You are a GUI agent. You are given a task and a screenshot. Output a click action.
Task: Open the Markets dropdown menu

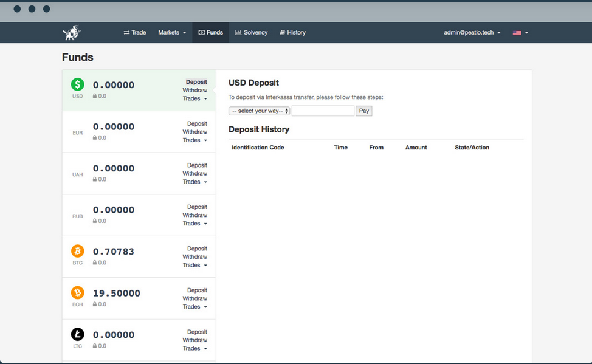pyautogui.click(x=172, y=32)
